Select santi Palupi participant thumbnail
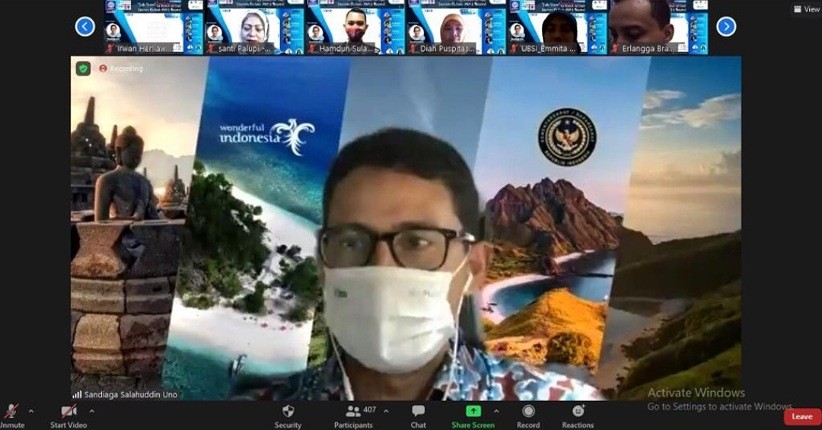Screen dimensions: 822x430 click(x=254, y=27)
